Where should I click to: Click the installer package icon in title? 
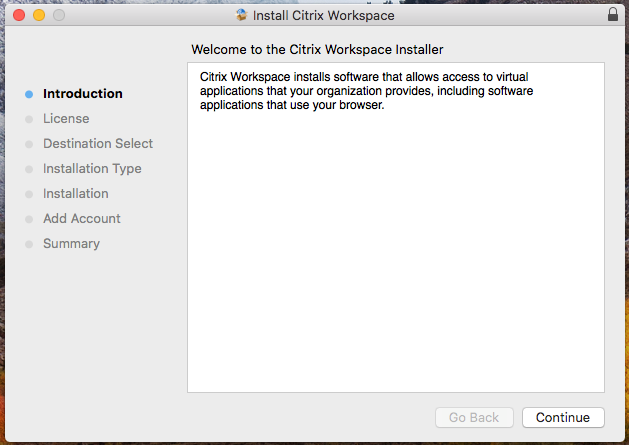click(x=241, y=15)
